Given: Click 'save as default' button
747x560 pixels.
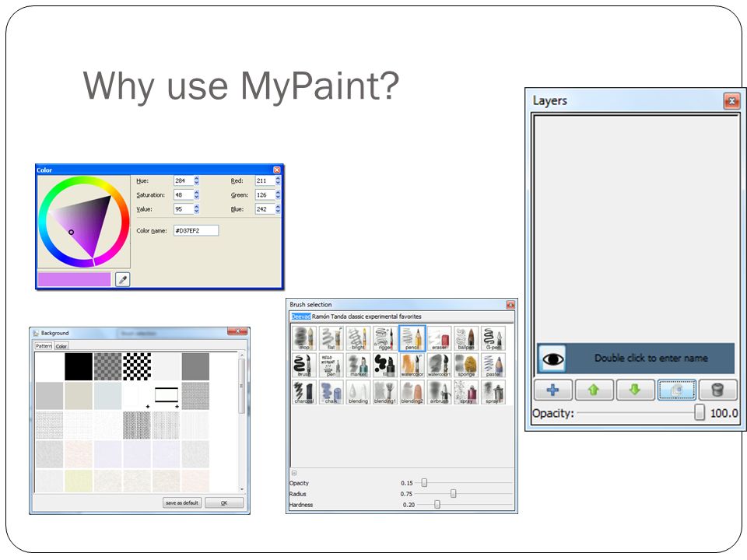Looking at the screenshot, I should point(182,503).
